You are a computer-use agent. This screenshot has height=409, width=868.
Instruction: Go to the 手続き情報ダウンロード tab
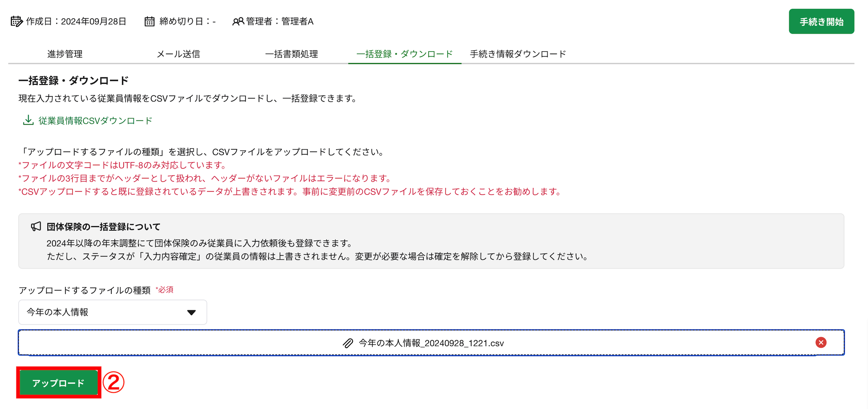click(518, 54)
